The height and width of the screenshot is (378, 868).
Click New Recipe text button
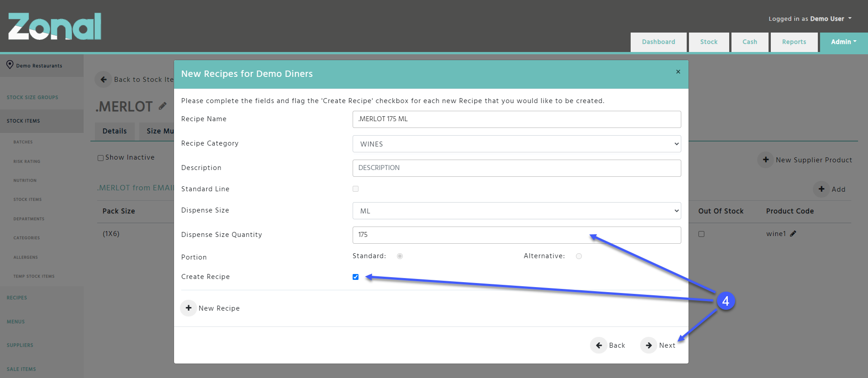(219, 308)
